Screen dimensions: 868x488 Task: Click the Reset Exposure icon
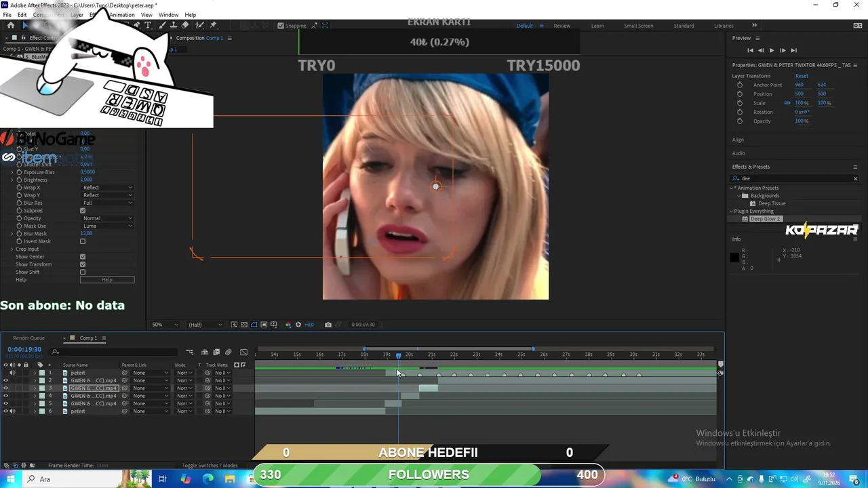298,325
